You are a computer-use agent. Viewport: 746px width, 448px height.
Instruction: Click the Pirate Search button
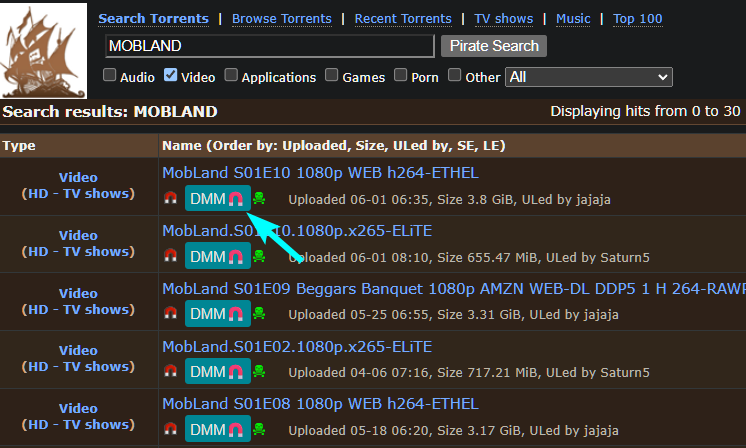[x=494, y=46]
